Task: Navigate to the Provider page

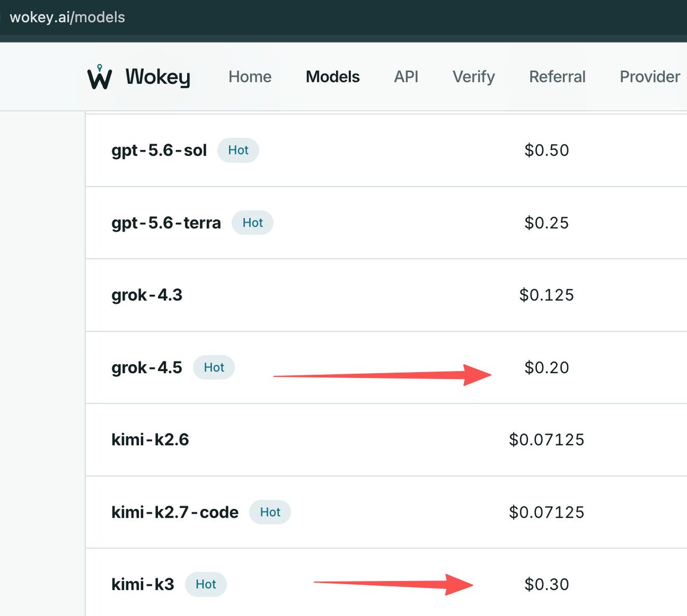Action: [650, 77]
